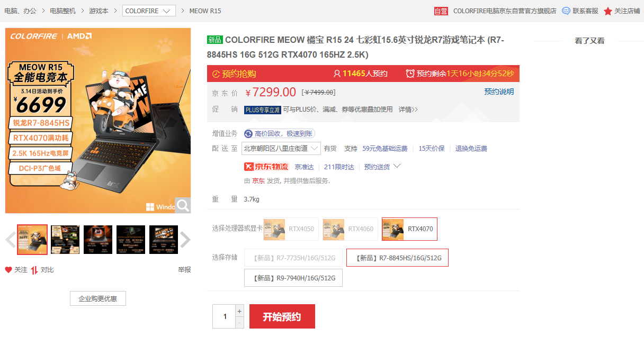This screenshot has width=644, height=337.
Task: Choose R9-7940H/16G/512G storage option
Action: [293, 278]
